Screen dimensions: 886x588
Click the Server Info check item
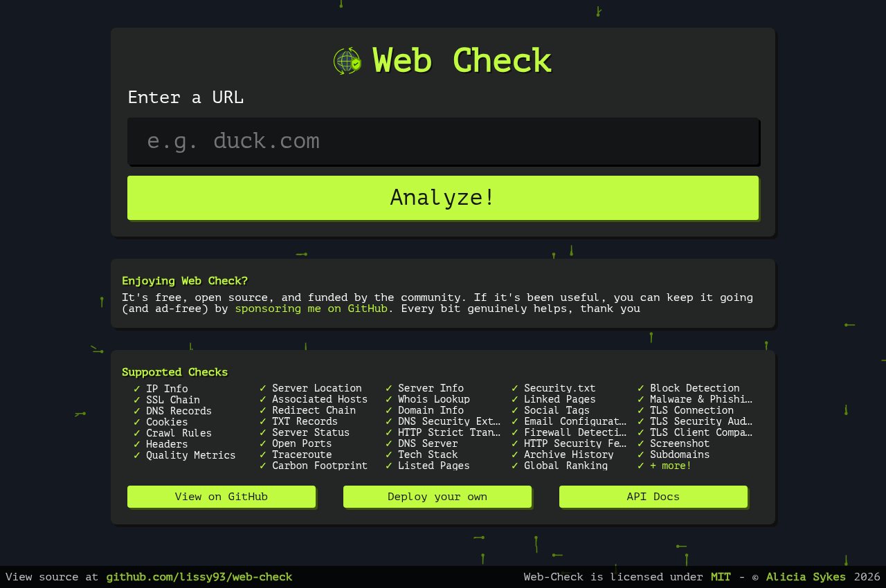coord(431,388)
